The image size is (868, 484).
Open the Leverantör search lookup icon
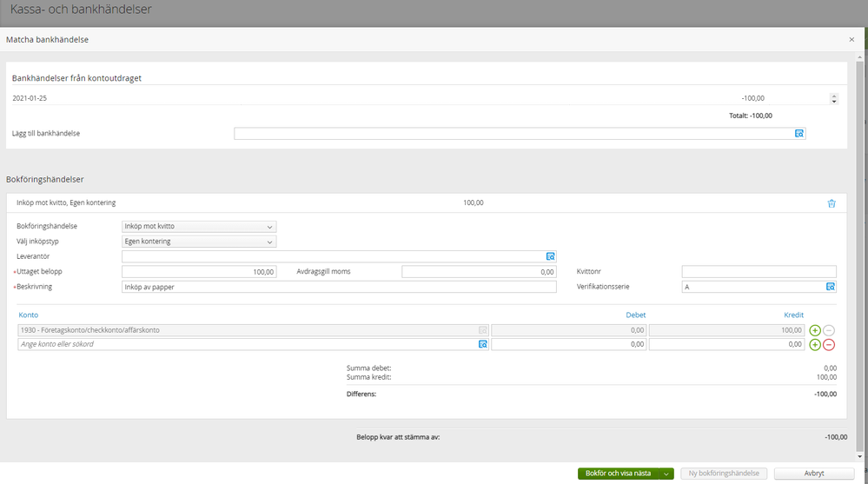(550, 256)
